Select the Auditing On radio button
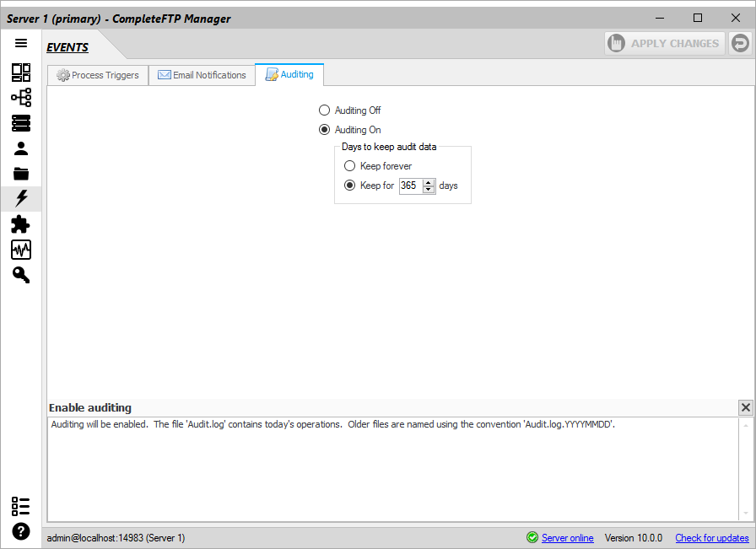The image size is (756, 549). [325, 130]
